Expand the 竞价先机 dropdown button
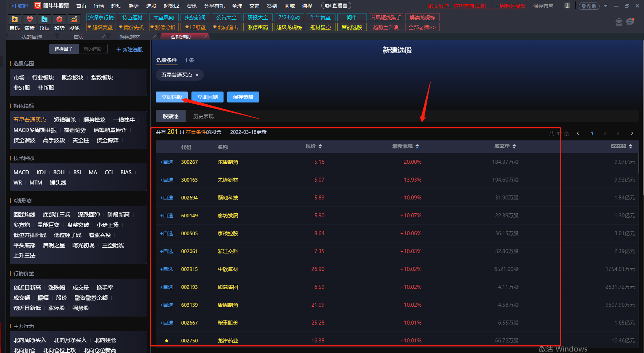The width and height of the screenshot is (644, 353). point(132,27)
